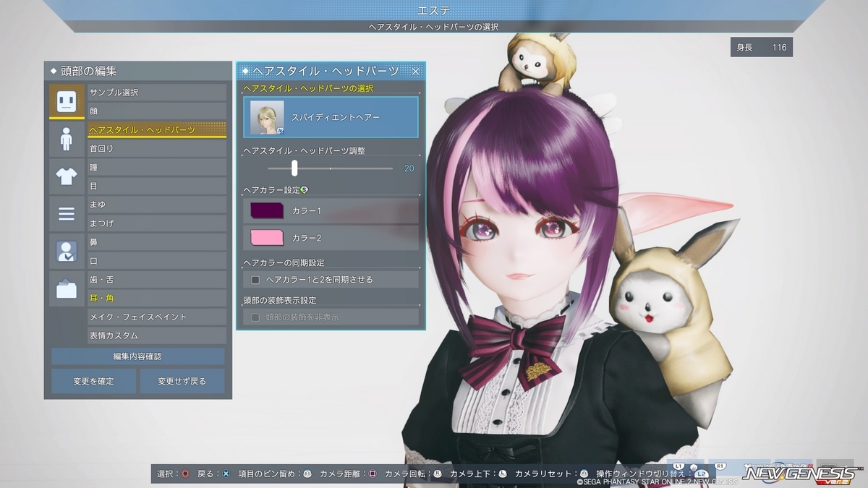Select ヘアスタイル・ヘッドパーツ in the head edit list

(x=157, y=130)
